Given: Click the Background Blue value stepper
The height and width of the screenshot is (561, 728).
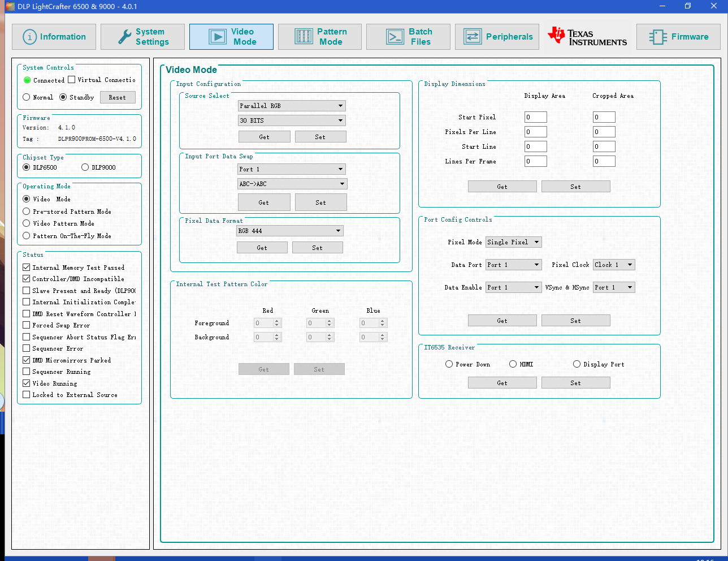Looking at the screenshot, I should (x=374, y=337).
